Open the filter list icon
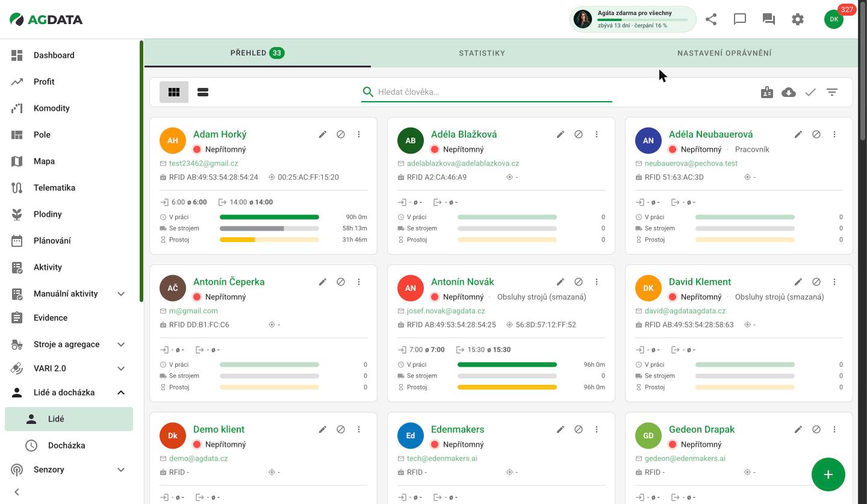The width and height of the screenshot is (867, 504). tap(832, 92)
